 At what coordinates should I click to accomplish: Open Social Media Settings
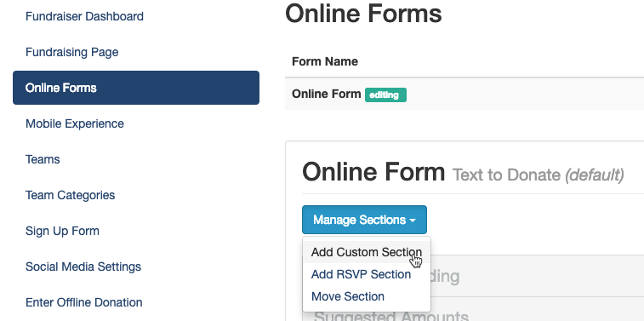click(83, 267)
